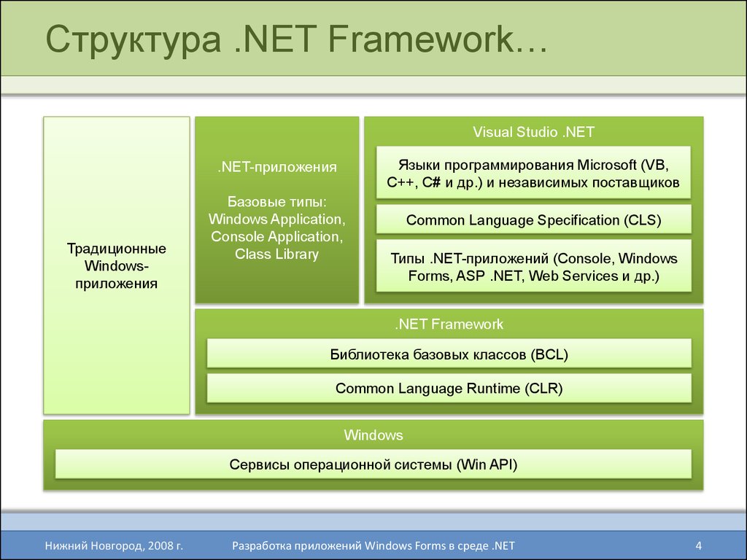The width and height of the screenshot is (747, 560).
Task: Click the '.NET-приложения' heading
Action: 276,167
